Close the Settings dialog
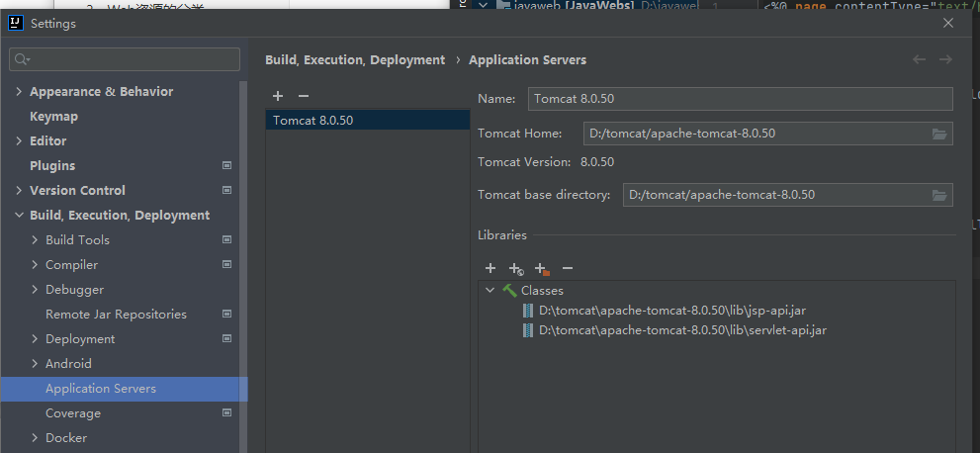The image size is (980, 453). (948, 23)
